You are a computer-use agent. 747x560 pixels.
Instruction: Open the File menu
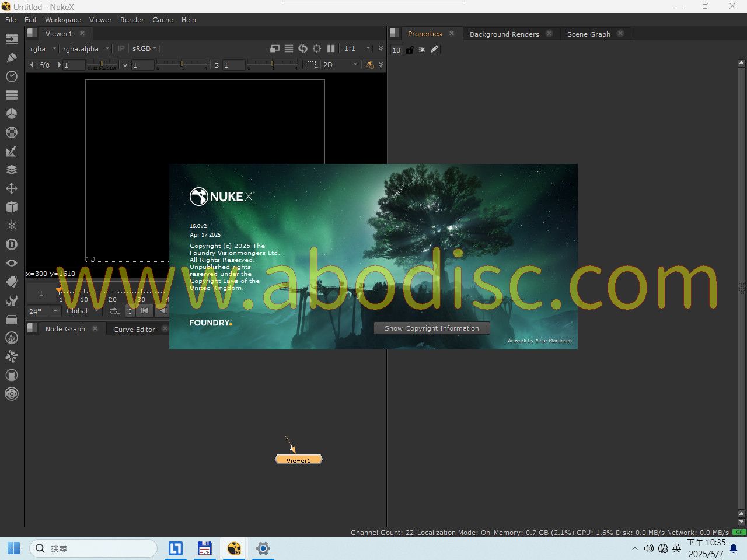(x=11, y=19)
